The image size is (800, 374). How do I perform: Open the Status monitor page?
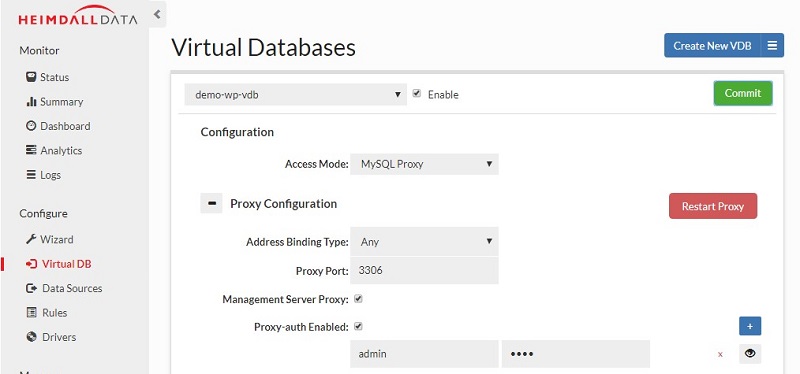coord(47,77)
